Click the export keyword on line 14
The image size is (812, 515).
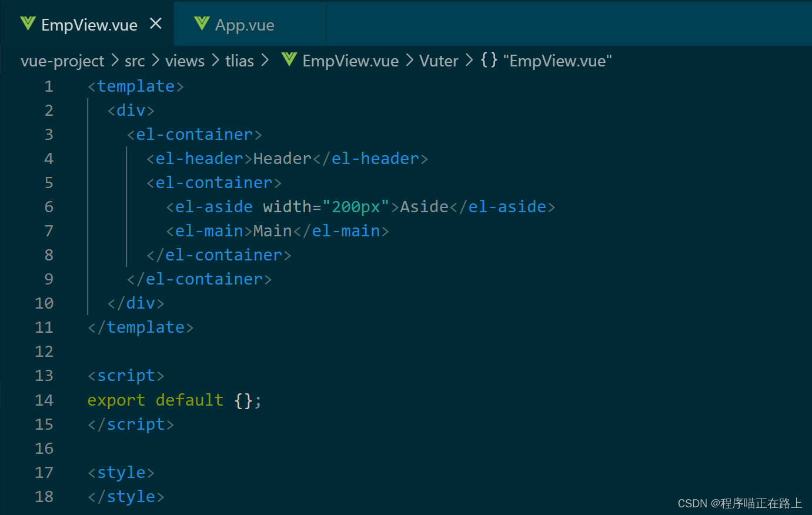[x=116, y=400]
